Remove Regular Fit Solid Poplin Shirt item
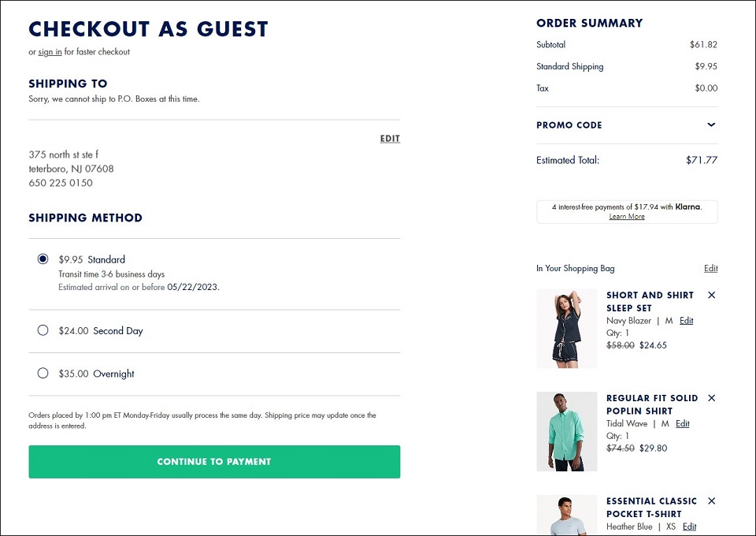This screenshot has height=536, width=756. pos(711,398)
